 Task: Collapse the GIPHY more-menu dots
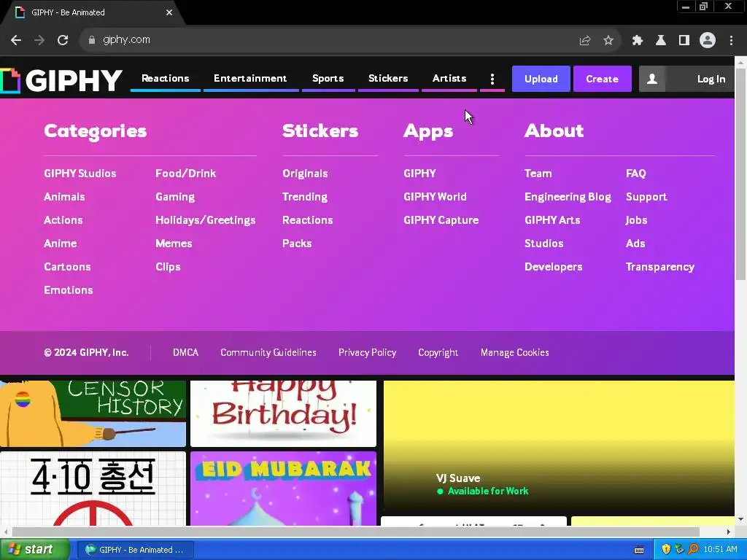pos(492,79)
